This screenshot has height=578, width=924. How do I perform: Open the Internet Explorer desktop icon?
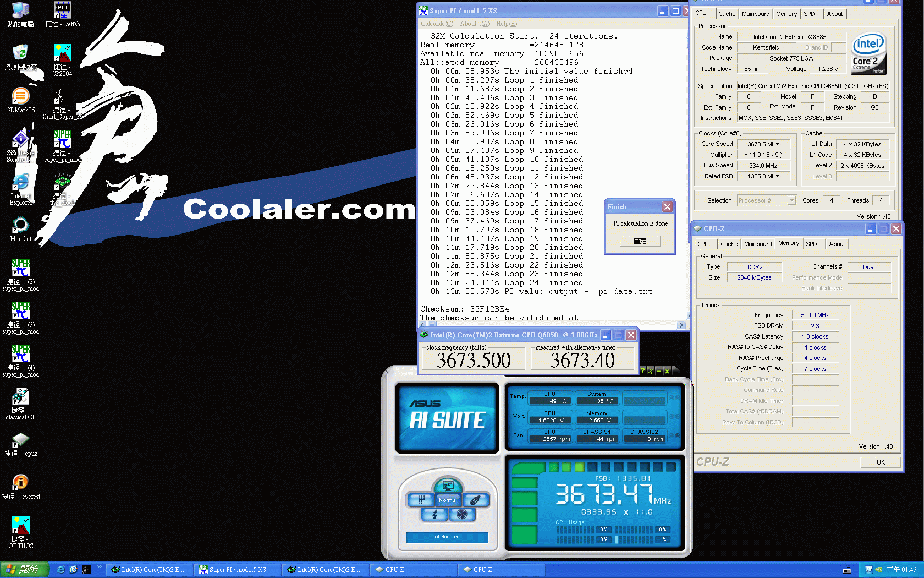pyautogui.click(x=20, y=189)
